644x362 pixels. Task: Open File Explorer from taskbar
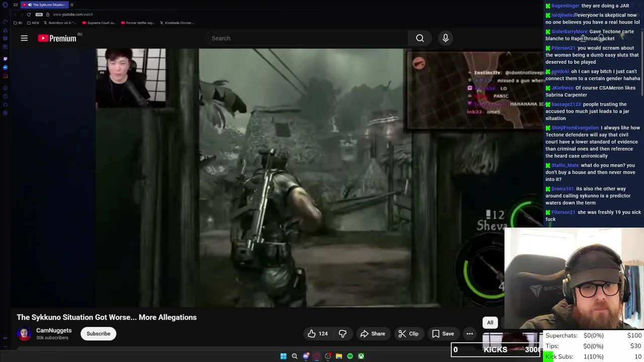(x=339, y=356)
